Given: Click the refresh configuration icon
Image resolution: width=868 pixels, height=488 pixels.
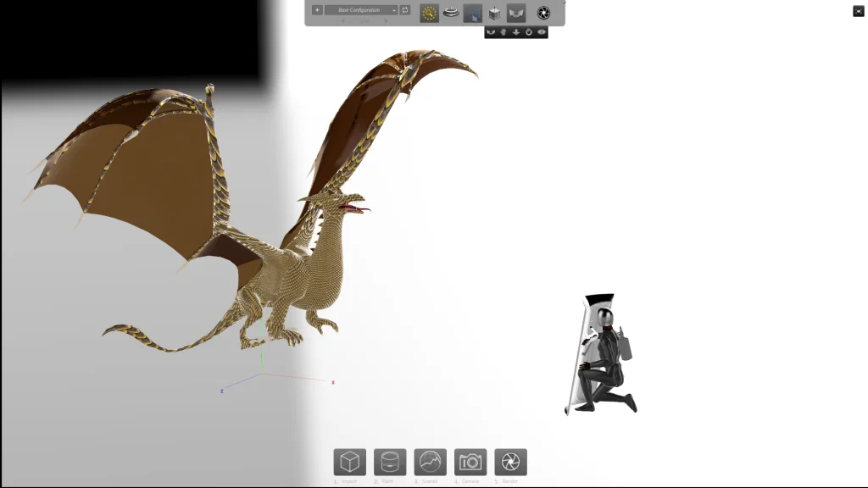Looking at the screenshot, I should (405, 10).
